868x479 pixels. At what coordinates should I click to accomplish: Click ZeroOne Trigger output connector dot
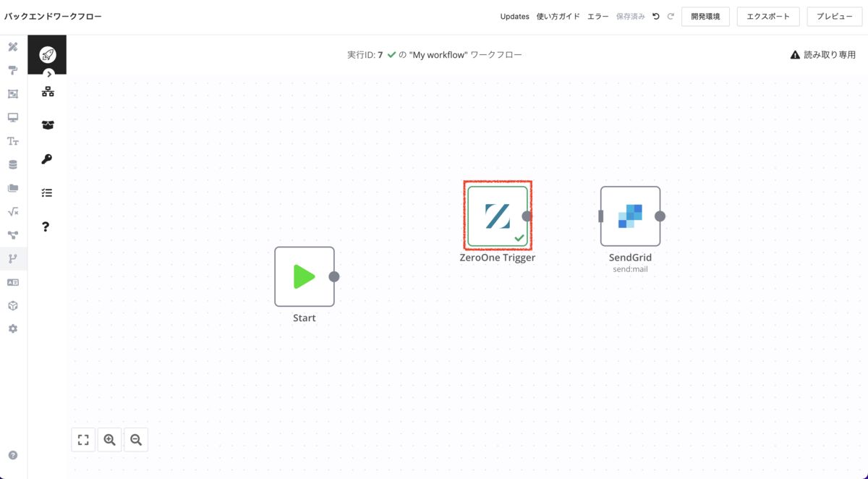pyautogui.click(x=527, y=216)
